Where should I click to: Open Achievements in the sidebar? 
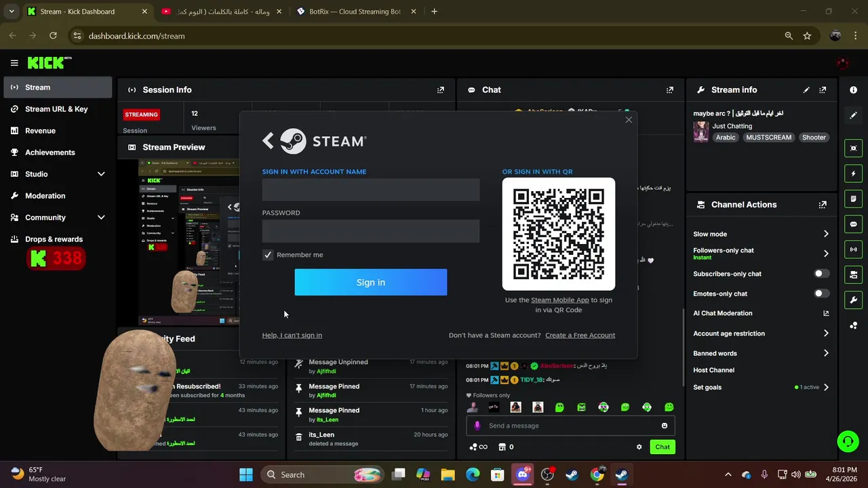[58, 152]
